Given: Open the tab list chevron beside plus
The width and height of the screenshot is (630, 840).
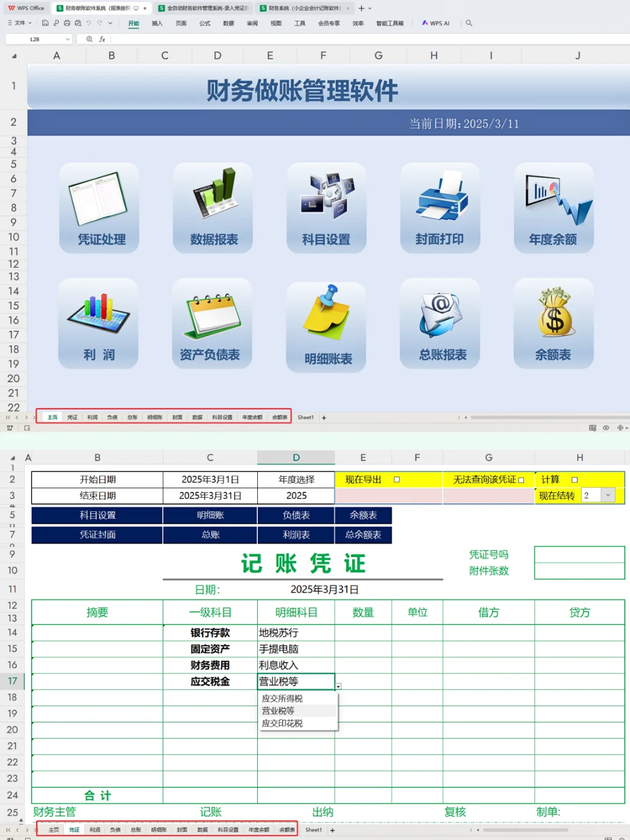Looking at the screenshot, I should click(370, 8).
